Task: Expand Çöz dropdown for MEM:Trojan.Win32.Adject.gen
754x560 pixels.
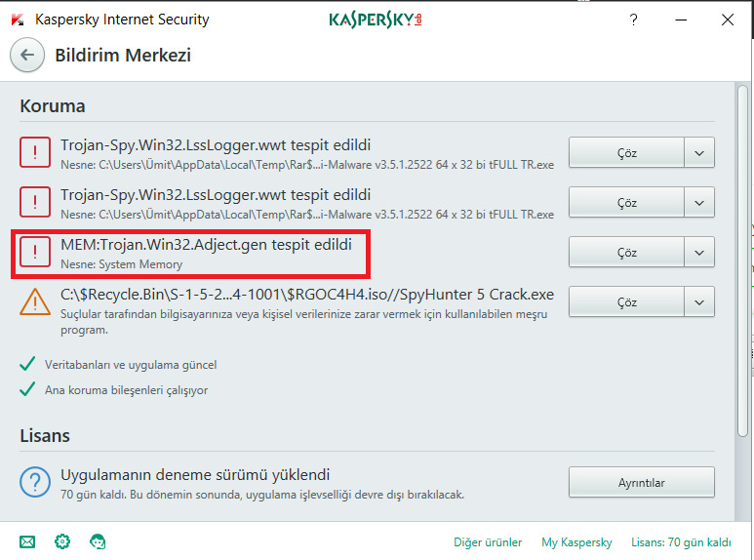Action: (x=699, y=252)
